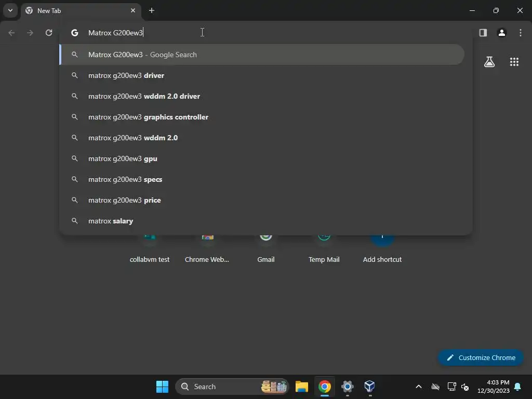Screen dimensions: 532x399
Task: Open the notification bell icon
Action: pos(518,387)
